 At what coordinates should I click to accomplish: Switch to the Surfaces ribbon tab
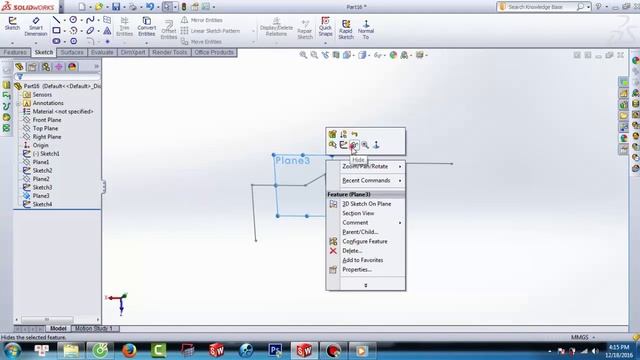tap(72, 52)
